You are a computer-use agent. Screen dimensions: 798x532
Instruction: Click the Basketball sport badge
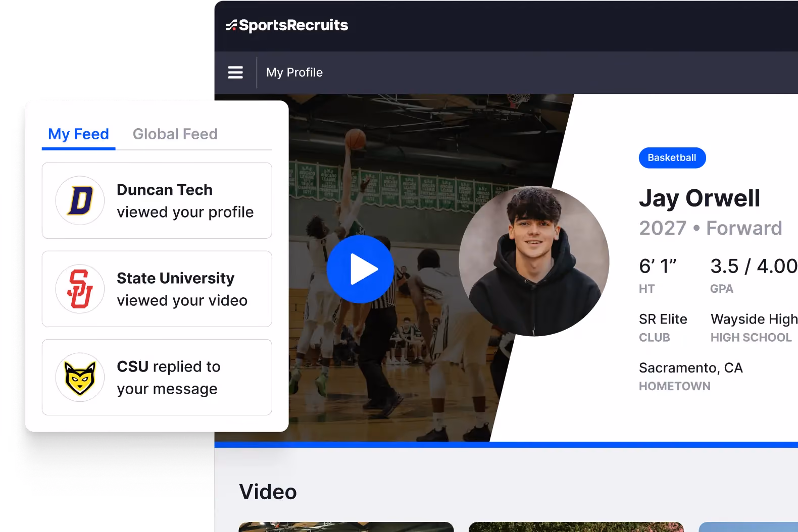pos(672,158)
